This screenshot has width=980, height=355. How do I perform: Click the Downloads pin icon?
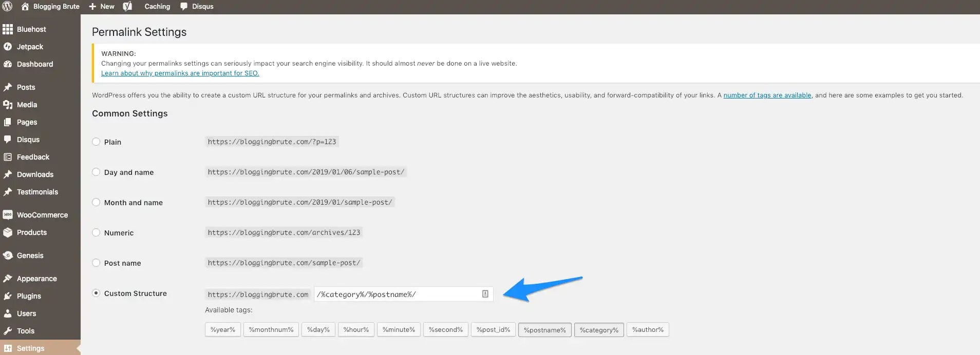pyautogui.click(x=8, y=174)
